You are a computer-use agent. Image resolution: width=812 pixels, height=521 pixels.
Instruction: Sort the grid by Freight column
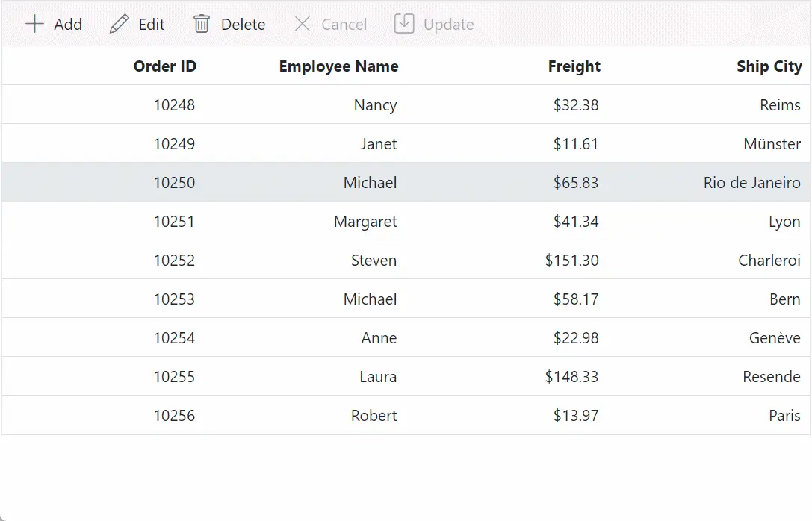[x=574, y=66]
